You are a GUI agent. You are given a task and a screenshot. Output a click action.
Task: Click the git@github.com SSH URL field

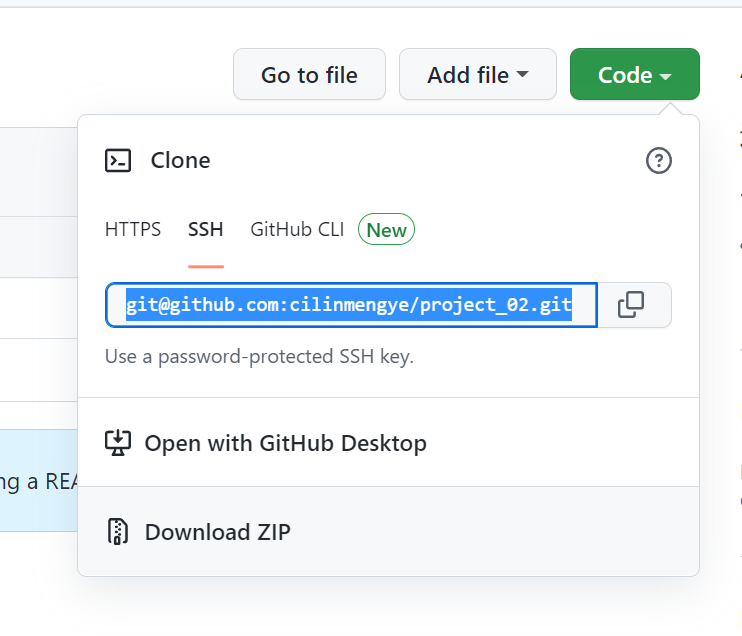350,305
